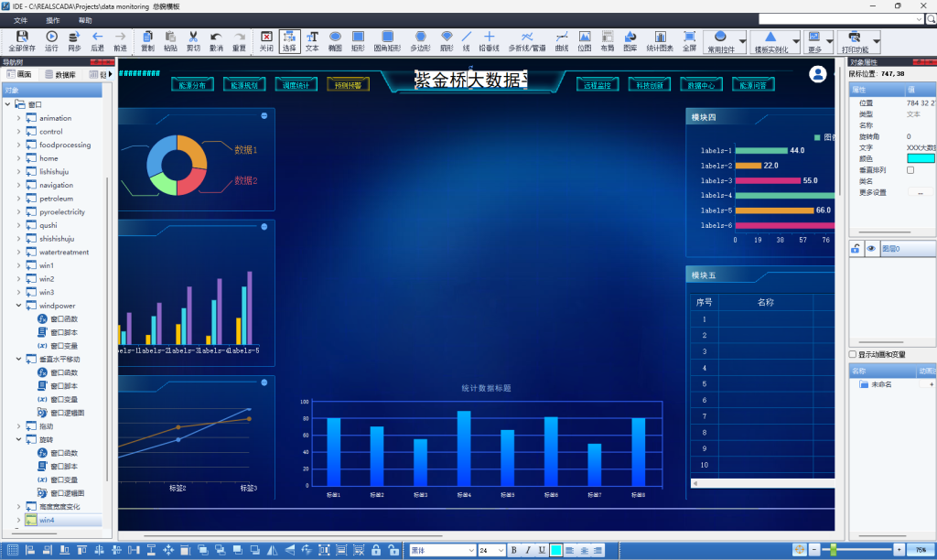
Task: Toggle visibility eye icon for 图层0
Action: pyautogui.click(x=871, y=248)
